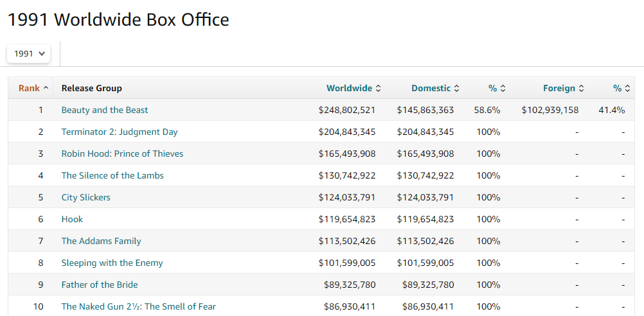This screenshot has width=644, height=316.
Task: Sort table by Rank column
Action: click(33, 88)
